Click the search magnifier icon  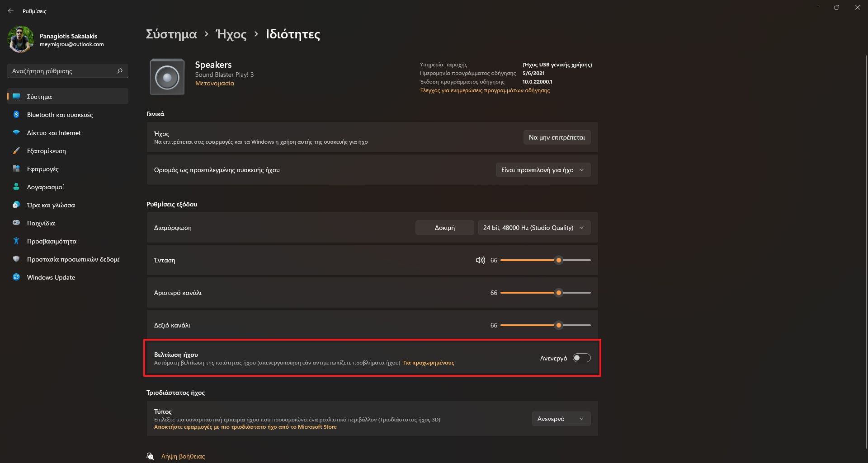pyautogui.click(x=120, y=71)
